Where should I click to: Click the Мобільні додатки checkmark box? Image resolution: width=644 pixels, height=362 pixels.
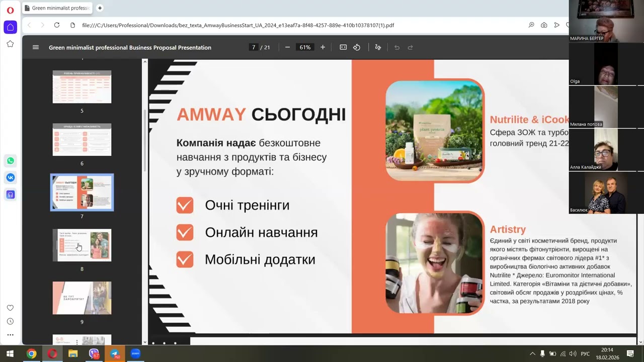click(x=185, y=259)
